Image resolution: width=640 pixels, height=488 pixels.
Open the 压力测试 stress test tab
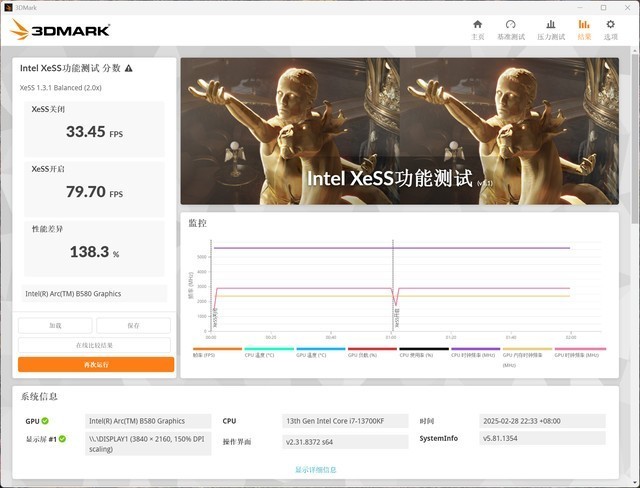551,30
